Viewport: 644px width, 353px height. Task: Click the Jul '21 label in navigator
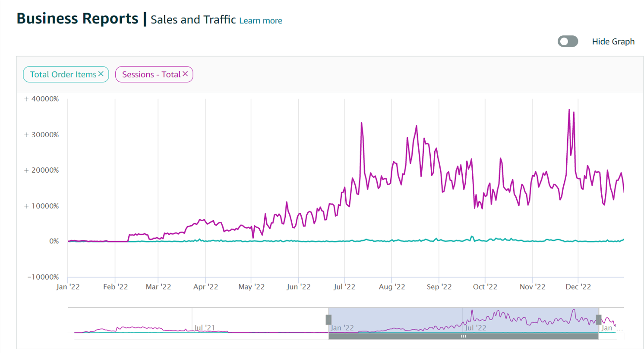pyautogui.click(x=205, y=328)
